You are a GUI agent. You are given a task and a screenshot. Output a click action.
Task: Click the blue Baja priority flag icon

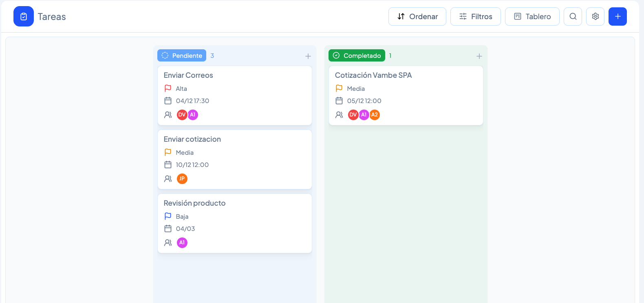click(168, 216)
